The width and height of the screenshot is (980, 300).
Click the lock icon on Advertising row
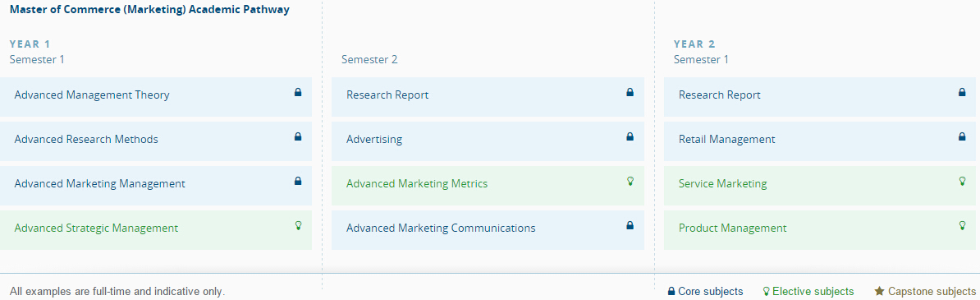pos(630,136)
